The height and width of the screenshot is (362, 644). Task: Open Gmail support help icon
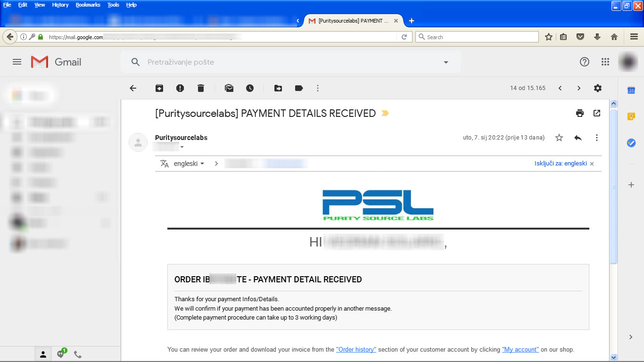pyautogui.click(x=585, y=62)
